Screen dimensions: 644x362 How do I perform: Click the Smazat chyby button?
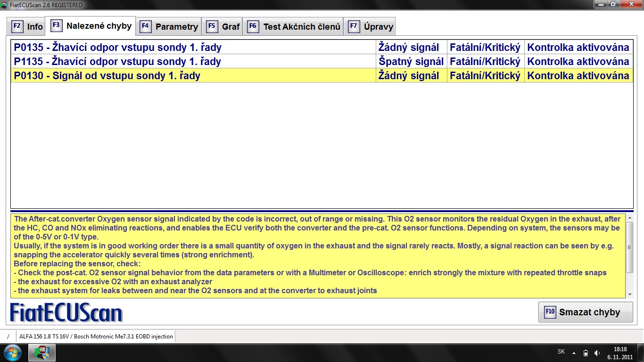586,312
